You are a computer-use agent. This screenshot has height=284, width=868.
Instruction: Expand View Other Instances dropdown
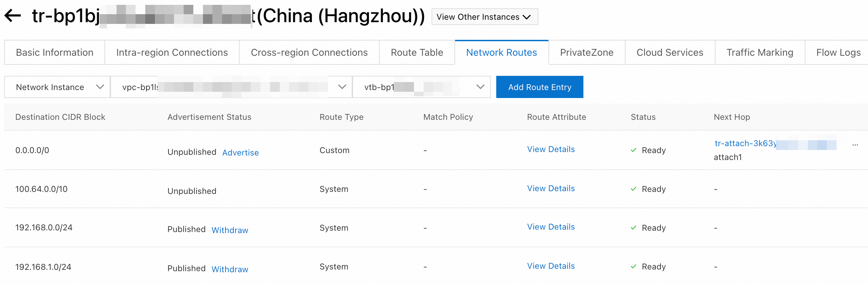coord(484,17)
